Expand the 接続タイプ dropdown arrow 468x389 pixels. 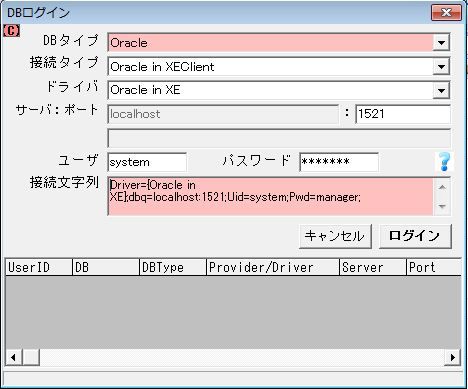click(441, 66)
